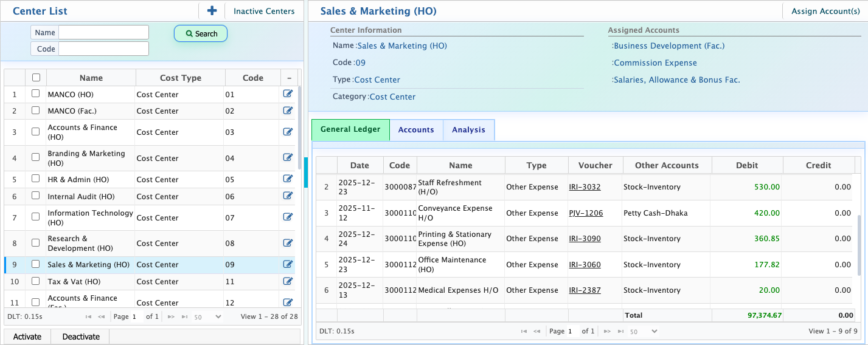Collapse the center list grid with minus
Screen dimensions: 868x345
click(x=289, y=78)
